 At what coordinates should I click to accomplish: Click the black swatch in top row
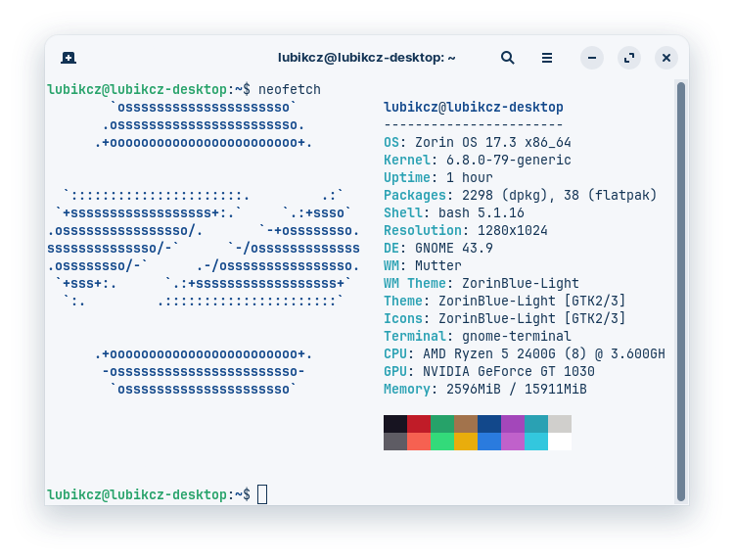(395, 424)
